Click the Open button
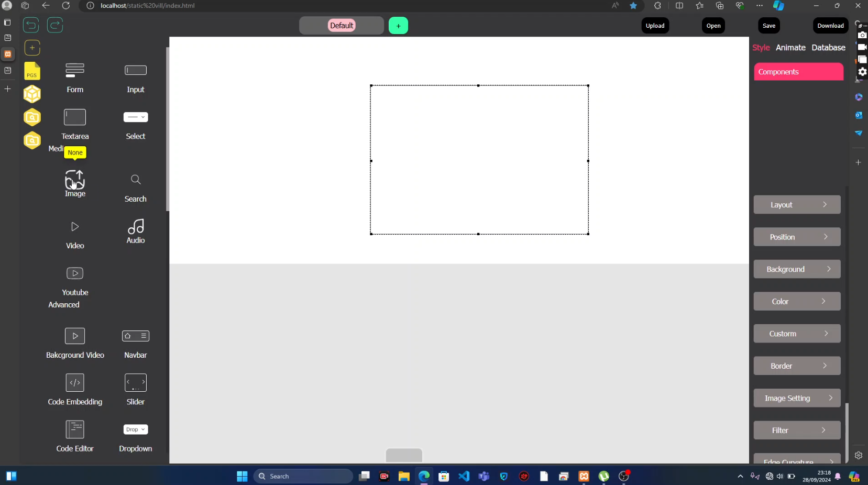The height and width of the screenshot is (485, 868). (x=713, y=26)
